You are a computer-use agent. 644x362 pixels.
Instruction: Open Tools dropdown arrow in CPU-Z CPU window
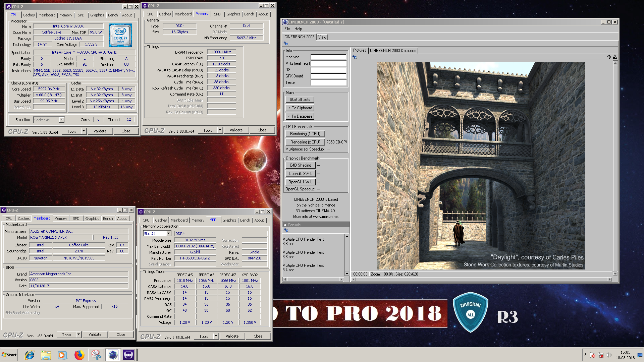point(84,131)
